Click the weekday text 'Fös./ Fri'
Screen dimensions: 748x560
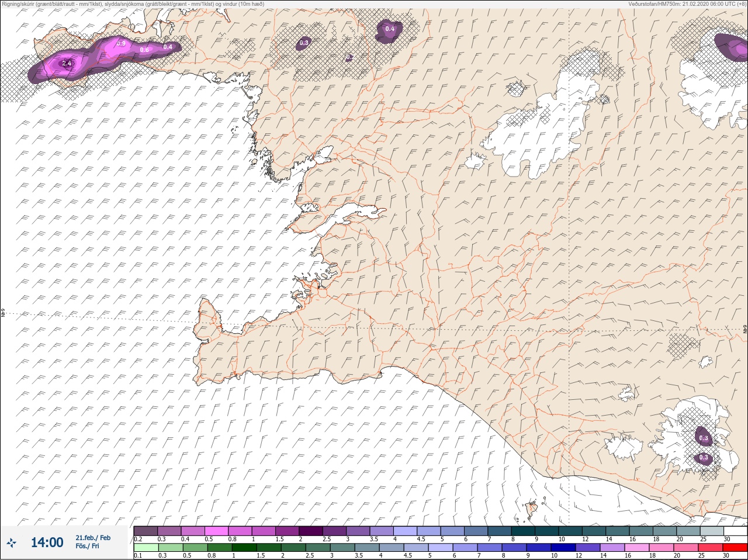tap(87, 547)
